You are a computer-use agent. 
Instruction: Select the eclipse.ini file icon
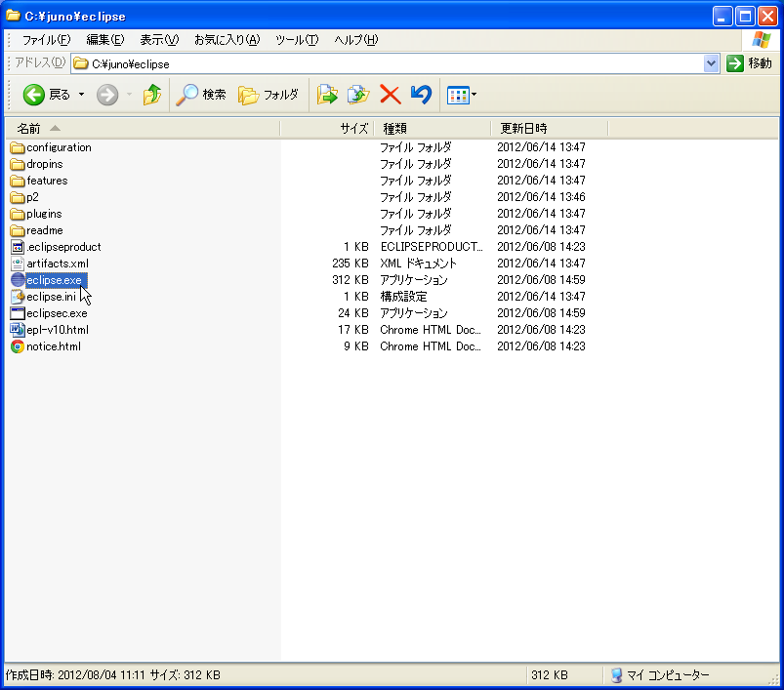pyautogui.click(x=18, y=297)
